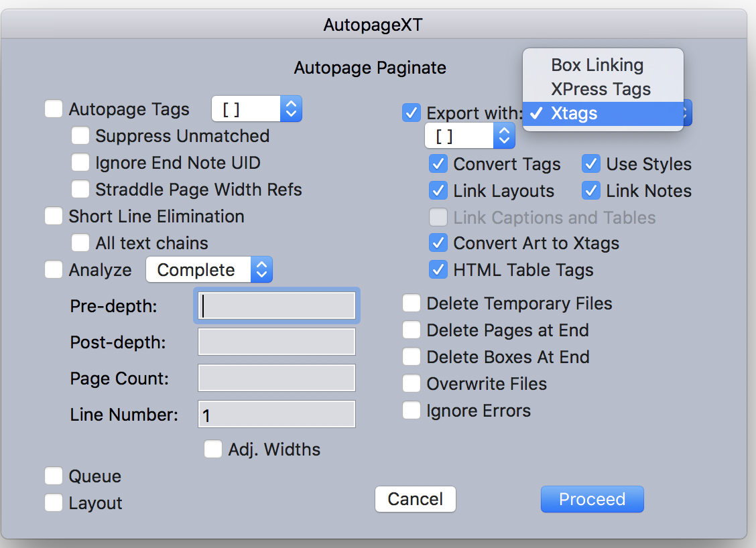The height and width of the screenshot is (548, 756).
Task: Select the checked Xtags menu item
Action: pyautogui.click(x=574, y=113)
